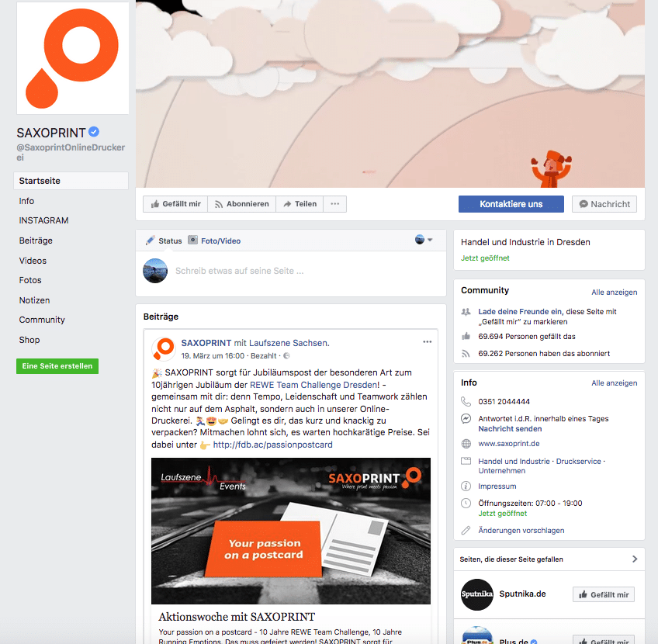The image size is (658, 644).
Task: Toggle Abonnieren to follow the page
Action: tap(242, 204)
